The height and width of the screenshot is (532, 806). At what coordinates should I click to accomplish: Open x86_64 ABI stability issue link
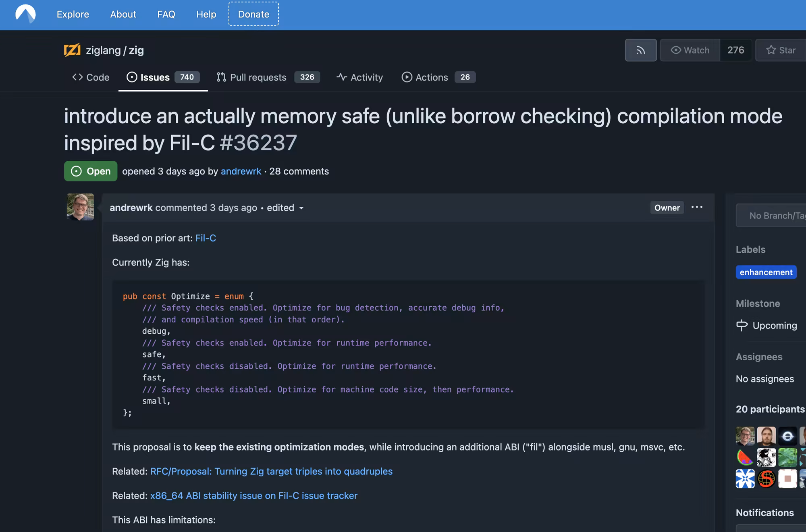[x=254, y=495]
